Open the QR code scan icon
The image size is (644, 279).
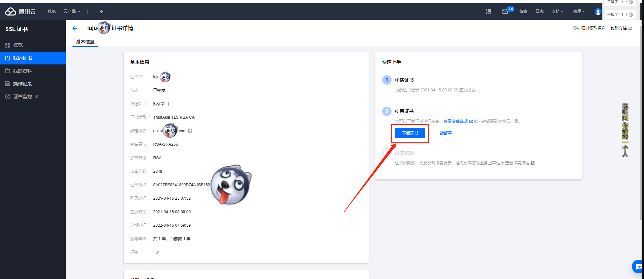(488, 11)
